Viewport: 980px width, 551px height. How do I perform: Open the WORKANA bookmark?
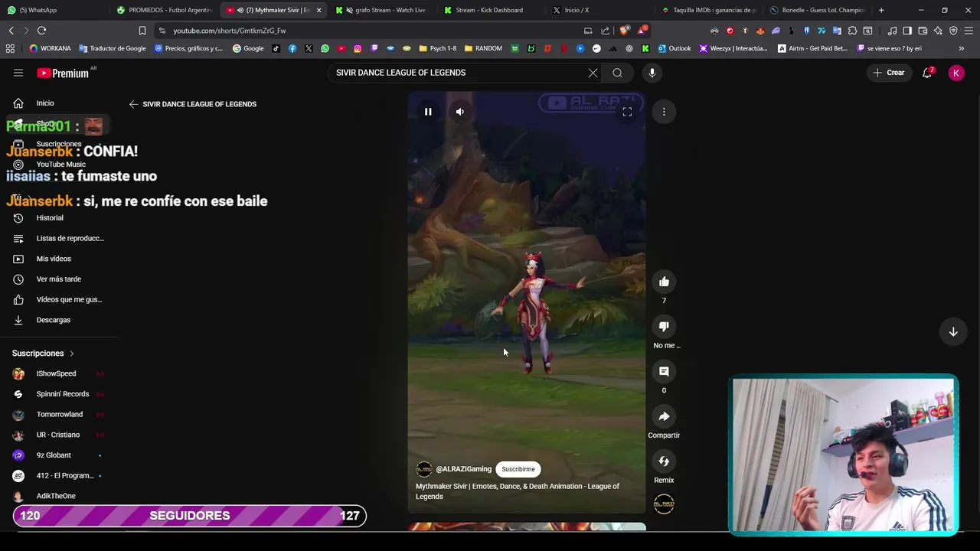[50, 48]
